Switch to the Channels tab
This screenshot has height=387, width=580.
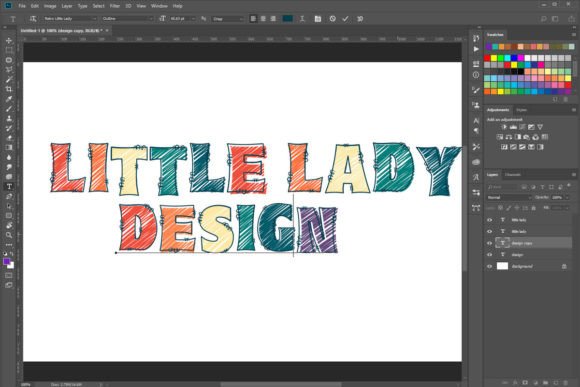click(513, 175)
